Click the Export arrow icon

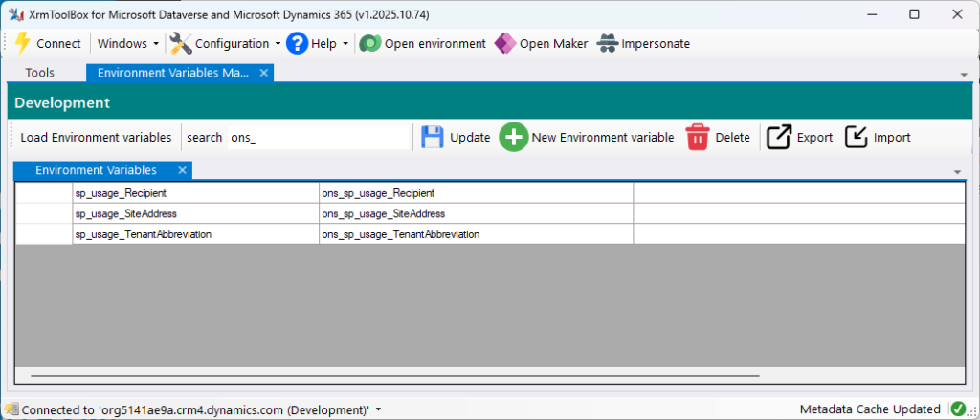coord(779,137)
